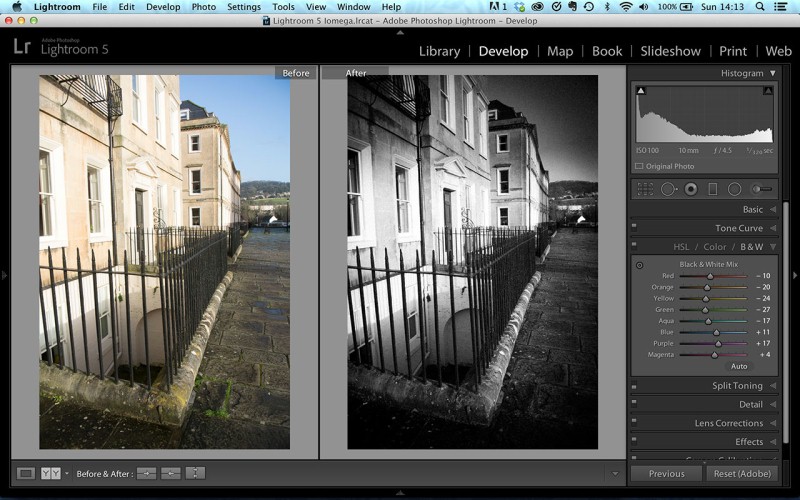Screen dimensions: 800x500
Task: Open toolbar content dropdown arrow
Action: [615, 474]
